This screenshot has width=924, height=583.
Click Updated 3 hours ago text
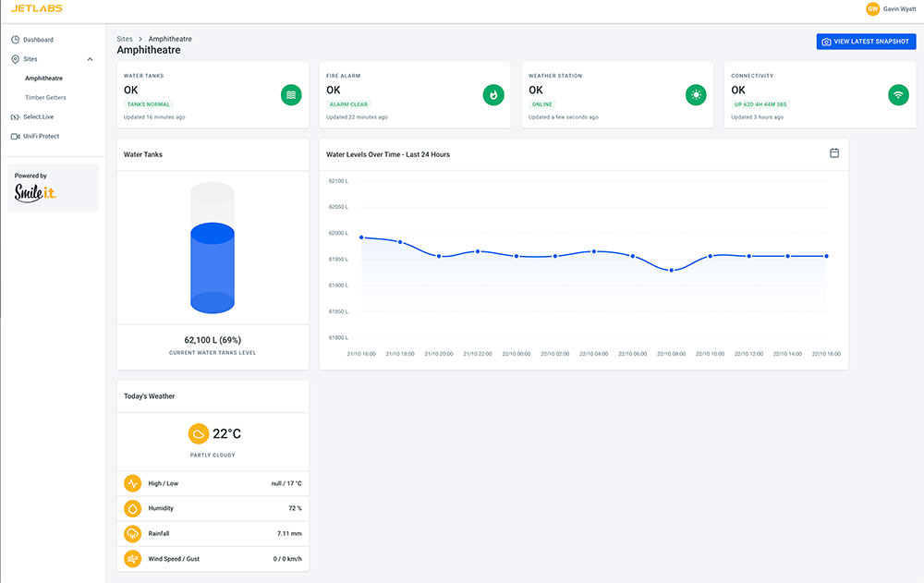758,117
